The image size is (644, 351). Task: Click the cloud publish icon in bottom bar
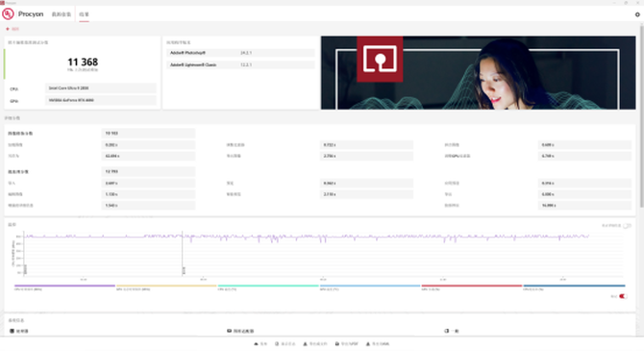point(257,343)
